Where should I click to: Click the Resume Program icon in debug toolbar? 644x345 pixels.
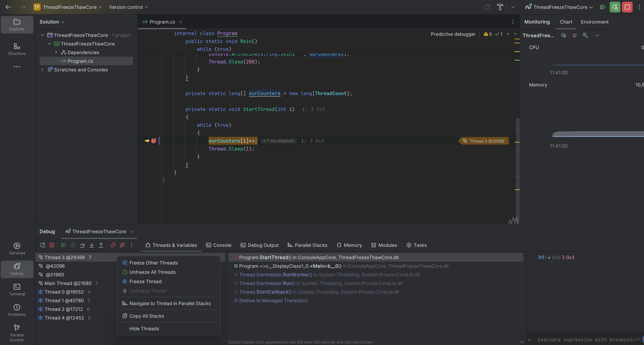click(63, 245)
